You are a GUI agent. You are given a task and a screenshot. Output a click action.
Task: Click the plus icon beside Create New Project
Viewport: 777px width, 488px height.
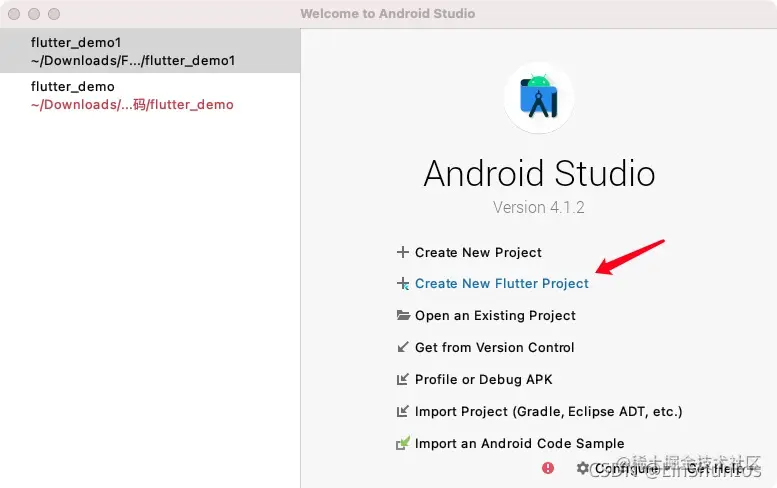pos(402,252)
